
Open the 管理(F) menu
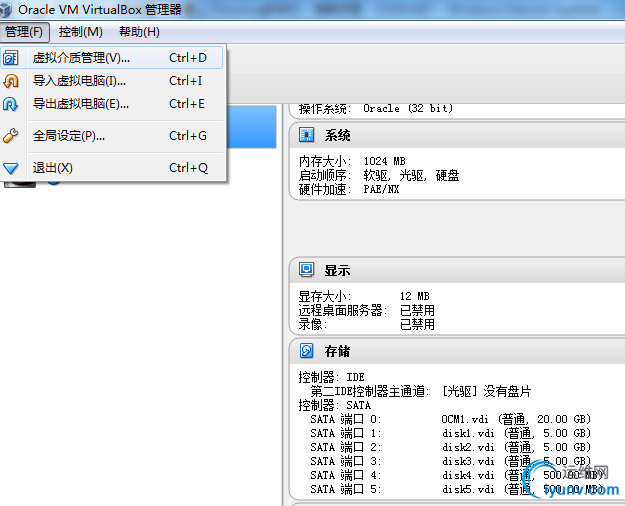[x=24, y=32]
